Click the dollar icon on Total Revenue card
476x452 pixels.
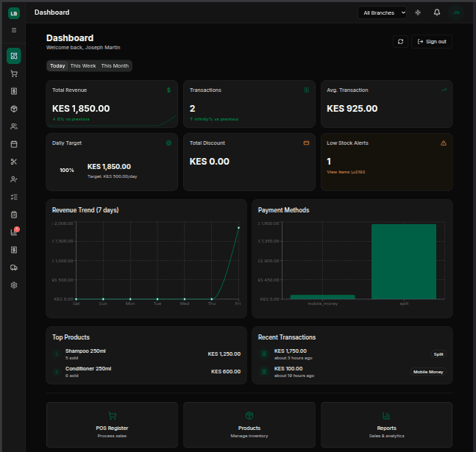(168, 90)
